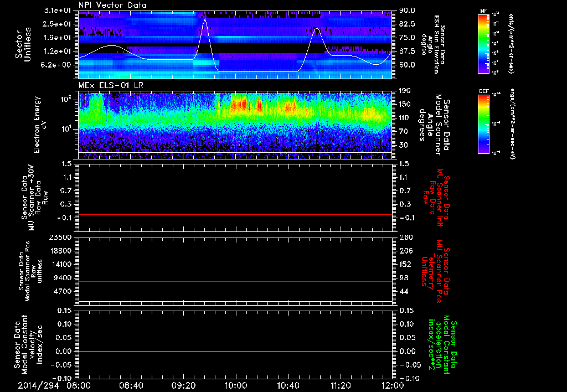
Task: Select the 'NPI Vector Data' panel title
Action: (x=113, y=5)
